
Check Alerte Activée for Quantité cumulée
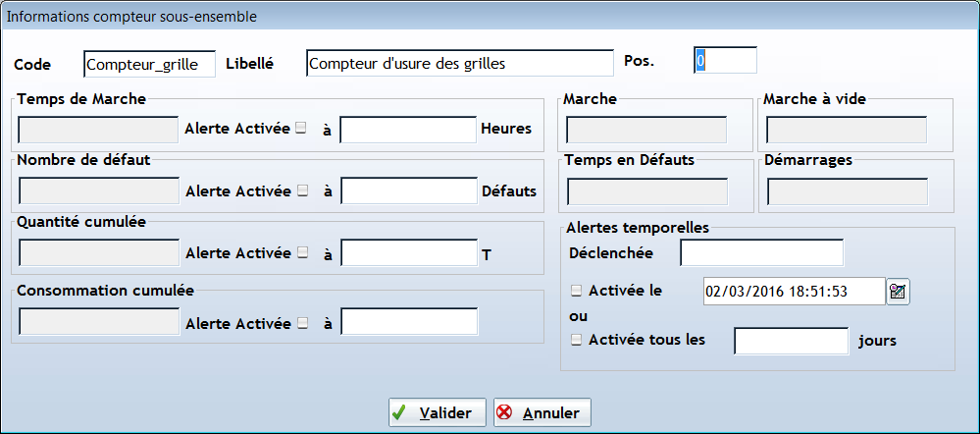pos(302,252)
